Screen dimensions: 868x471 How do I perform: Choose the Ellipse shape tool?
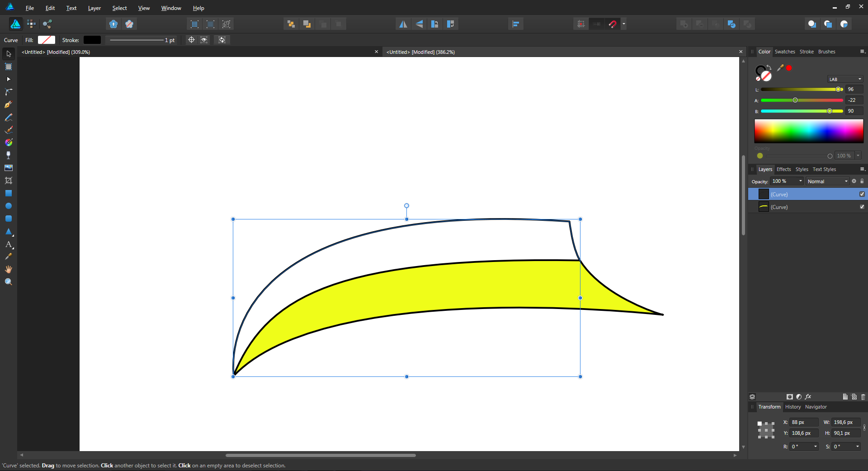pos(8,206)
